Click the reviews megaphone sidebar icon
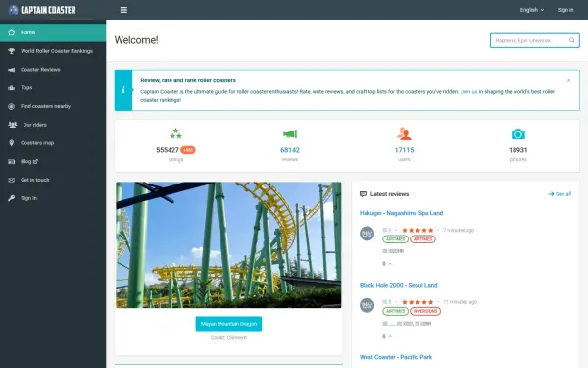 click(11, 70)
